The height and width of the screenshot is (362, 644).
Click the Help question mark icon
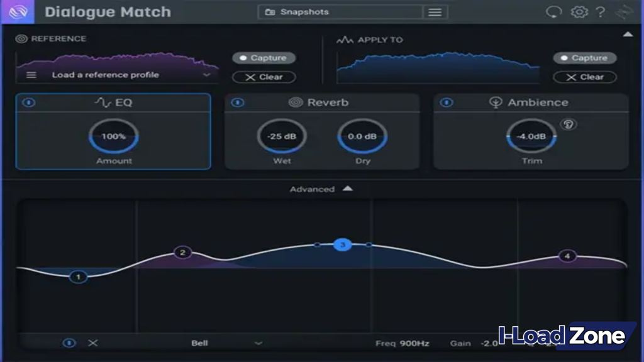pyautogui.click(x=599, y=11)
